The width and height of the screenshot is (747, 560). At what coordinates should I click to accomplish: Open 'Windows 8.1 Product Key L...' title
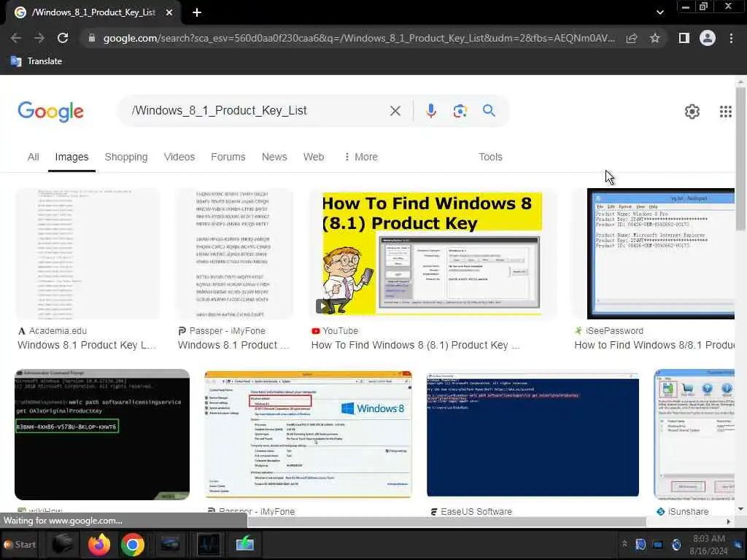pos(87,345)
